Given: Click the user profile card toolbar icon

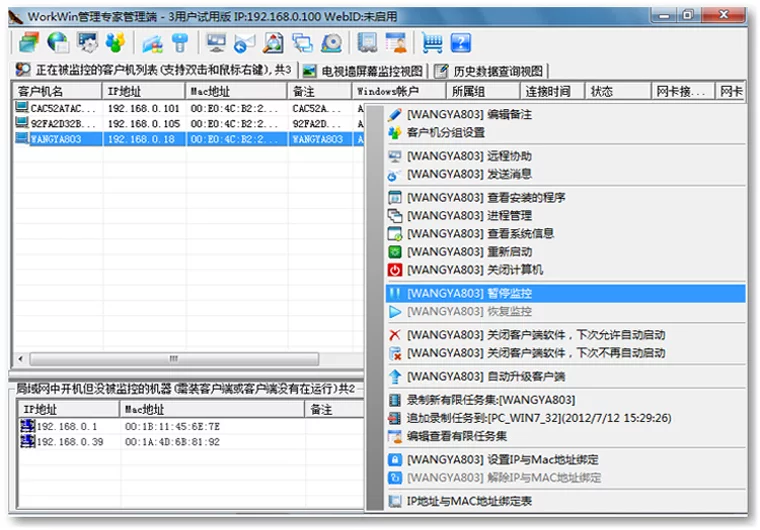Looking at the screenshot, I should tap(396, 43).
